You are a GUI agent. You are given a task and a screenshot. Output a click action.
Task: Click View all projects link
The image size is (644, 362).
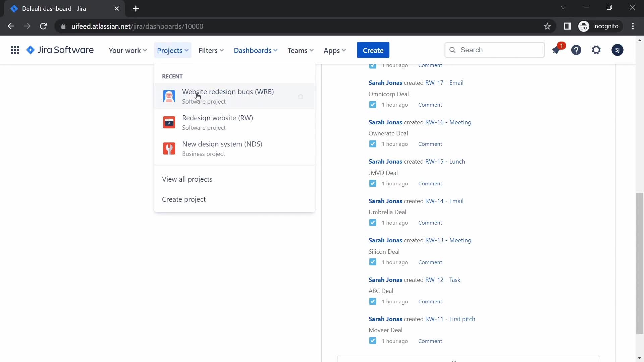pyautogui.click(x=187, y=179)
